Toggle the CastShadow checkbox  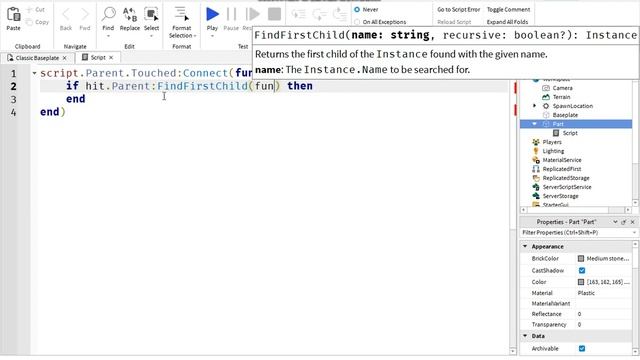(x=582, y=271)
